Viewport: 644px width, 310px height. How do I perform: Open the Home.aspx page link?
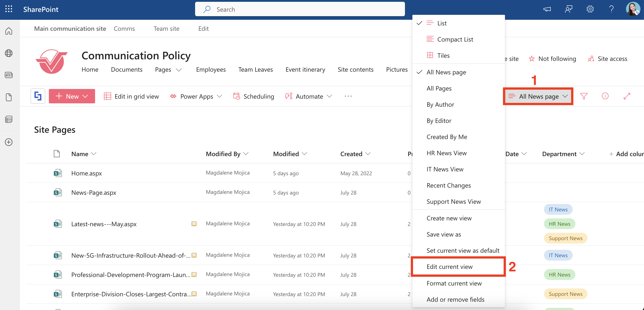[87, 173]
